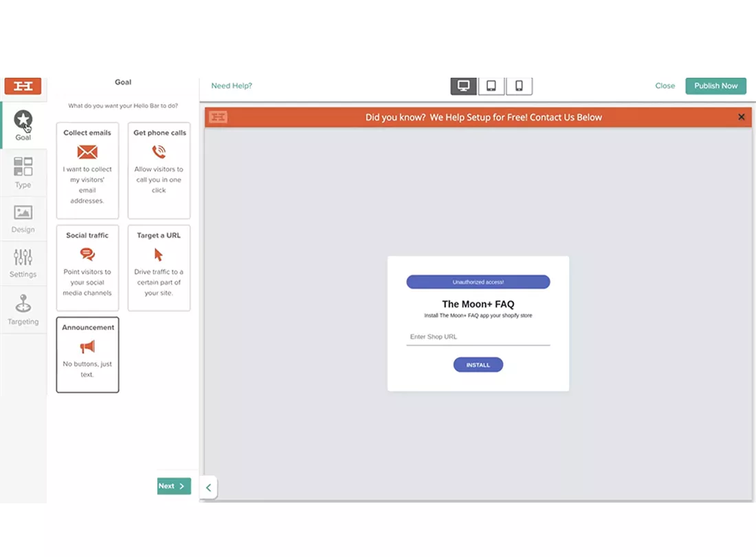This screenshot has width=756, height=557.
Task: Click the Get phone calls card title
Action: tap(159, 133)
